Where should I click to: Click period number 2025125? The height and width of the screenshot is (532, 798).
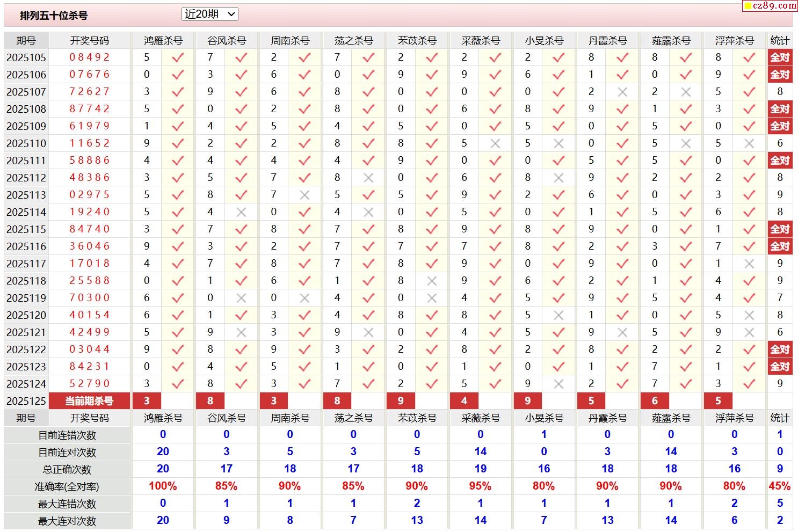click(26, 401)
